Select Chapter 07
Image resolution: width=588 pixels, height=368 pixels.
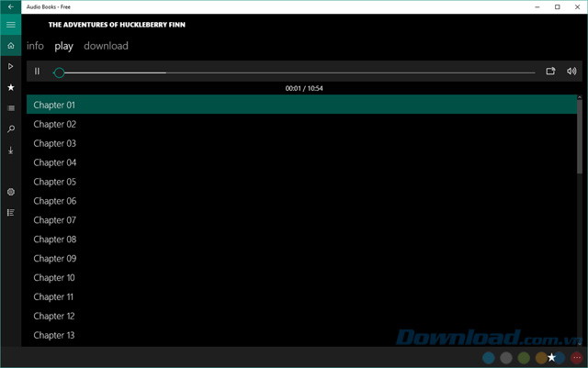click(301, 220)
